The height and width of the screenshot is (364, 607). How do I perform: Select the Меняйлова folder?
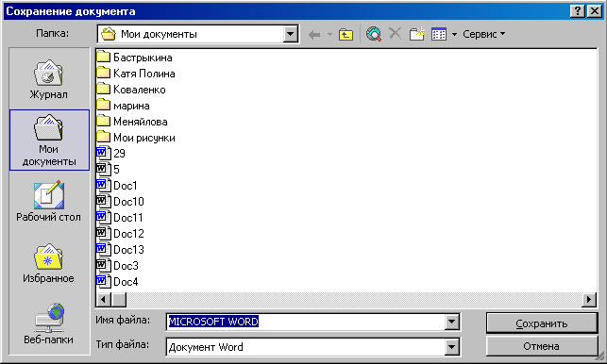[x=132, y=122]
